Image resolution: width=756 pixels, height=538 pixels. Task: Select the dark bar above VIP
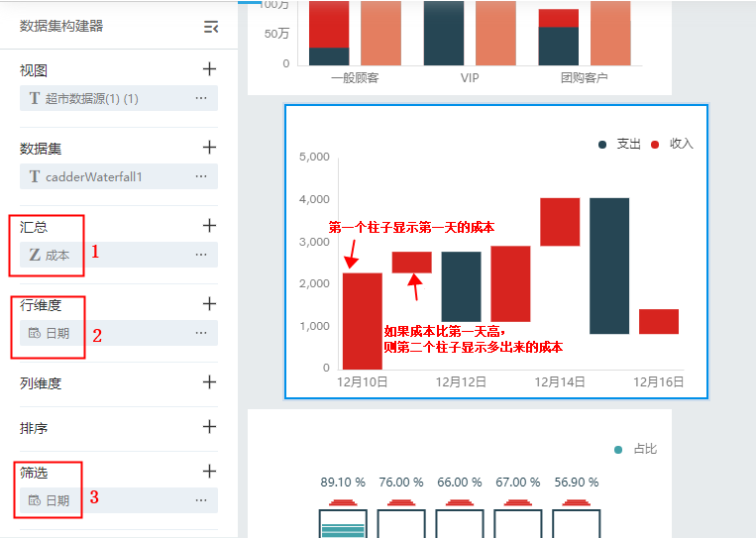coord(444,34)
